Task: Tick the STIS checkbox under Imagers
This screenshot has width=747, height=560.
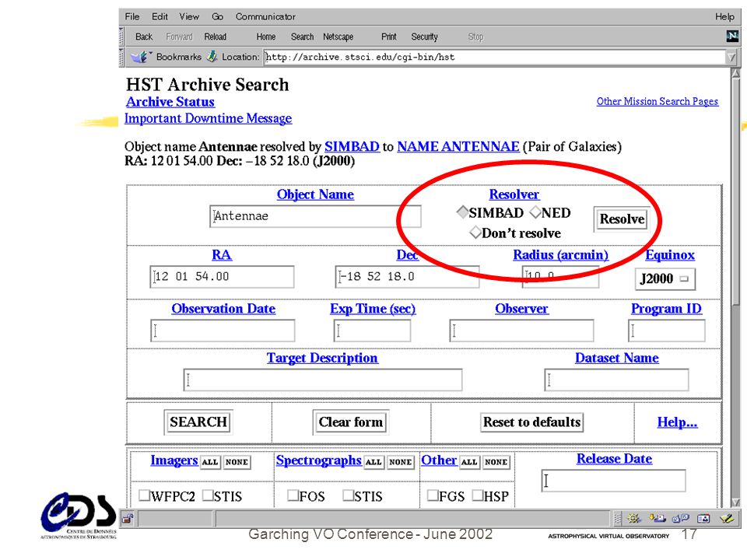Action: (208, 495)
